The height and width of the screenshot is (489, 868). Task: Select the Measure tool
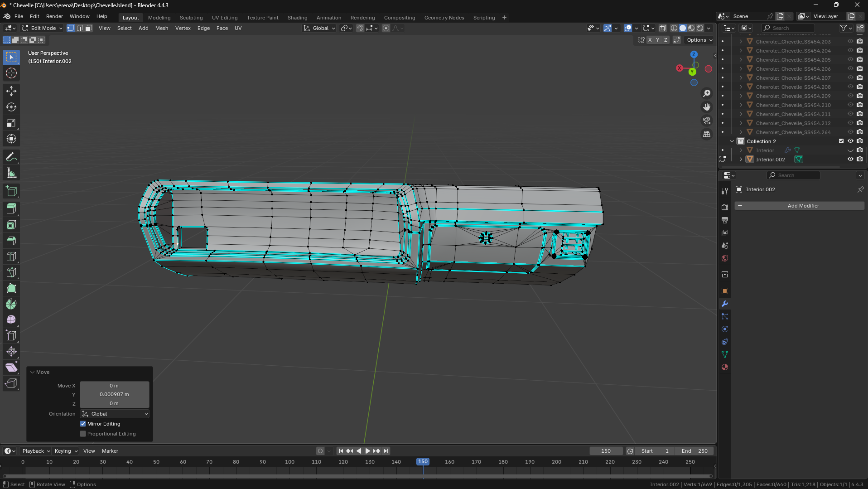[11, 173]
